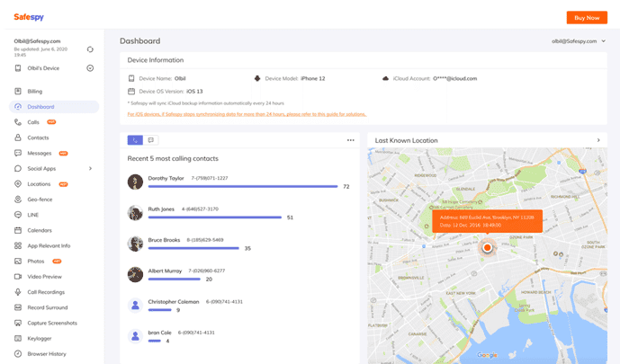Click the Capture Screenshots icon

(x=18, y=323)
